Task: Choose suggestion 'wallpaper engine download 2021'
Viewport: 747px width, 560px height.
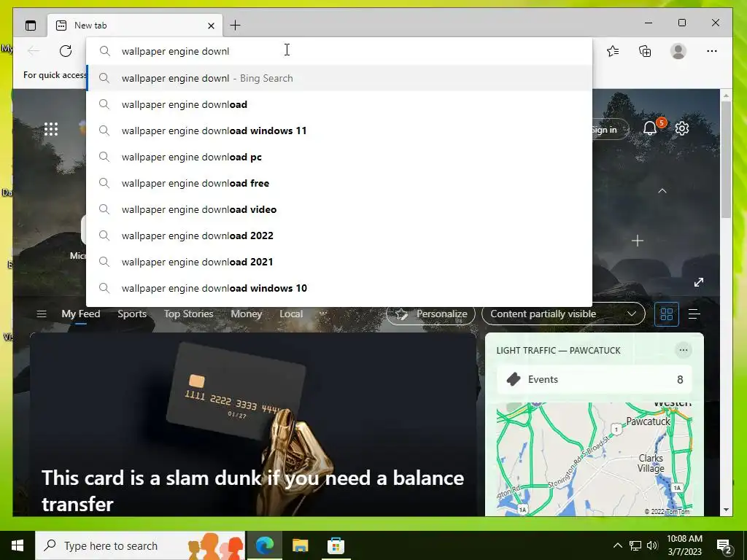Action: coord(339,262)
